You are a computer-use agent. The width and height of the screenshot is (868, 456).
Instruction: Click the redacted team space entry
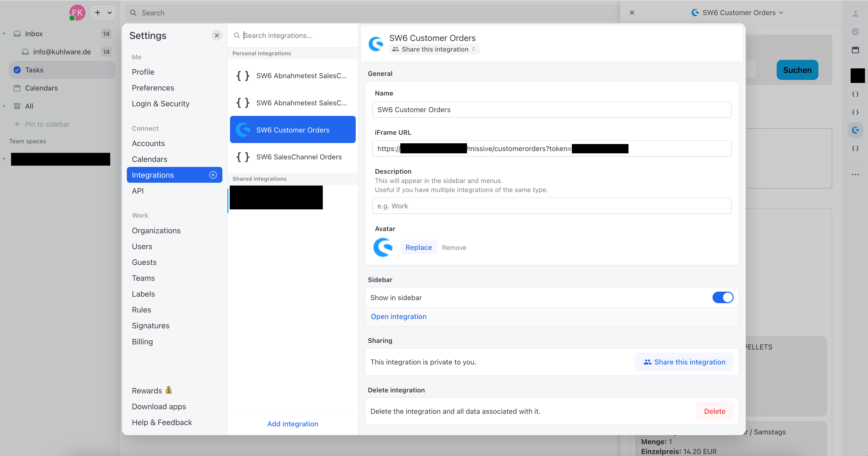click(60, 159)
